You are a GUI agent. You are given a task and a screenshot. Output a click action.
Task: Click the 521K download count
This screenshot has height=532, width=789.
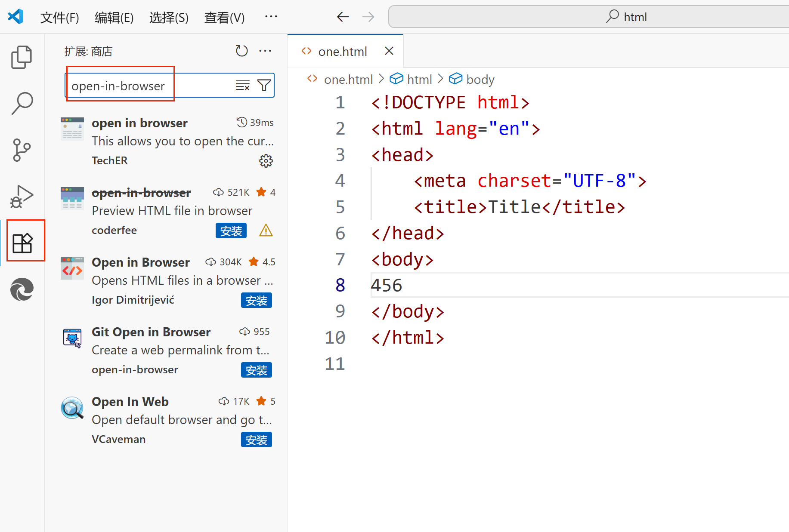tap(238, 192)
